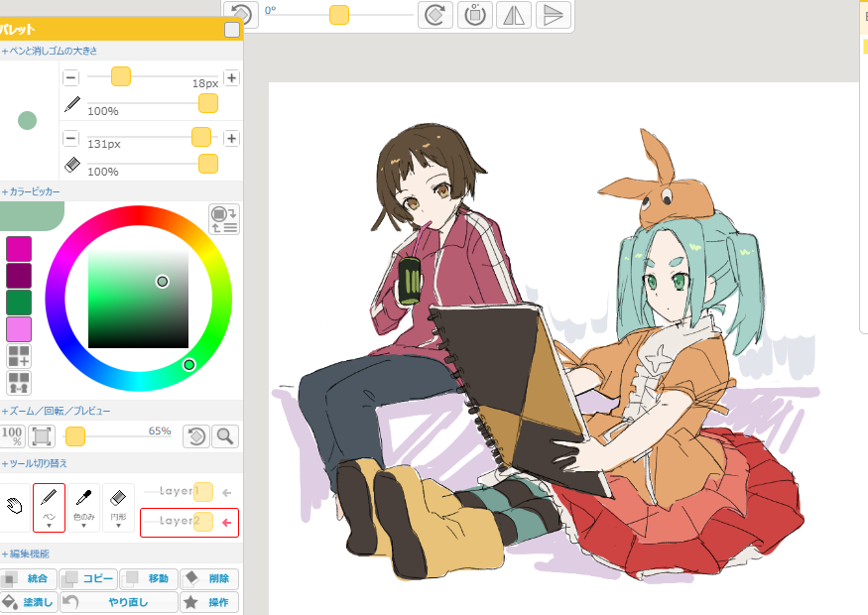Select the 円形 eraser tool
Image resolution: width=868 pixels, height=615 pixels.
[x=118, y=508]
